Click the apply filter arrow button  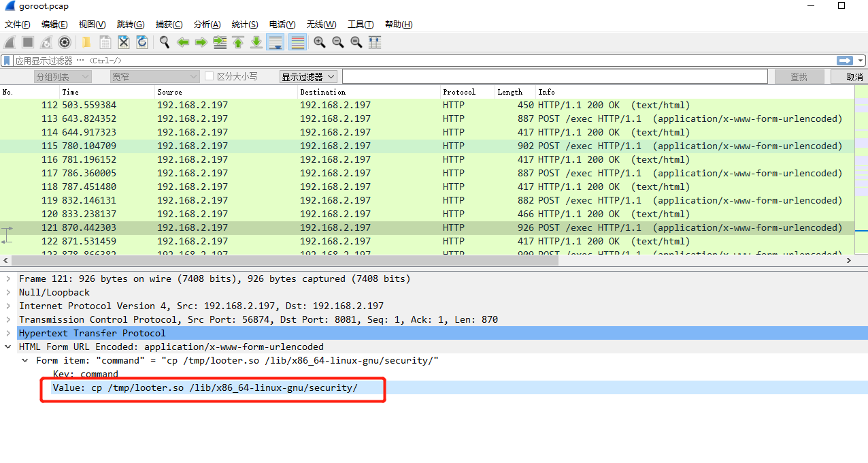pos(845,61)
